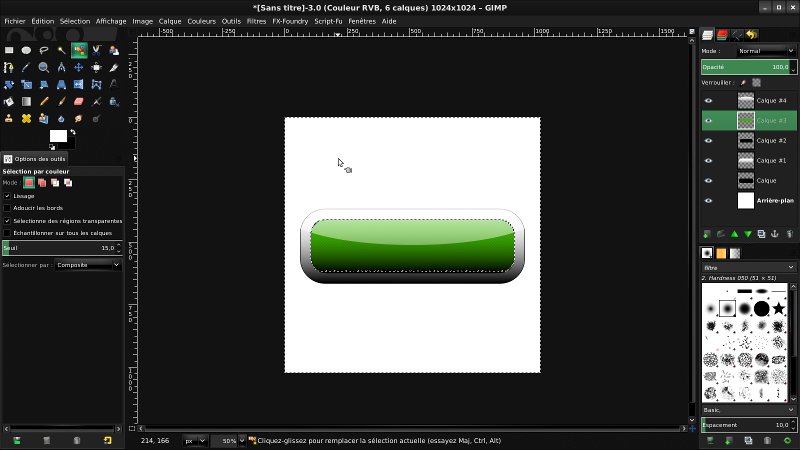Anchor the floating layer

[x=775, y=234]
